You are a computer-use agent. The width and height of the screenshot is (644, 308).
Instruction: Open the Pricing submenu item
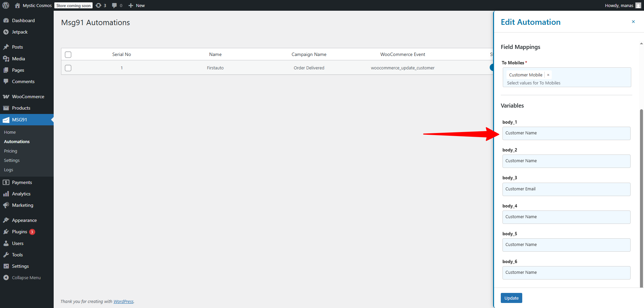pos(10,151)
